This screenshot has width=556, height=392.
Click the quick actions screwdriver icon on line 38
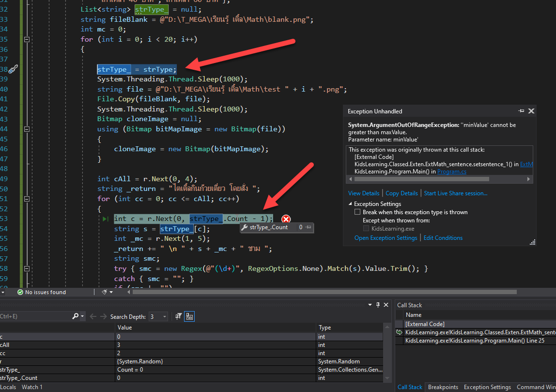pyautogui.click(x=13, y=69)
